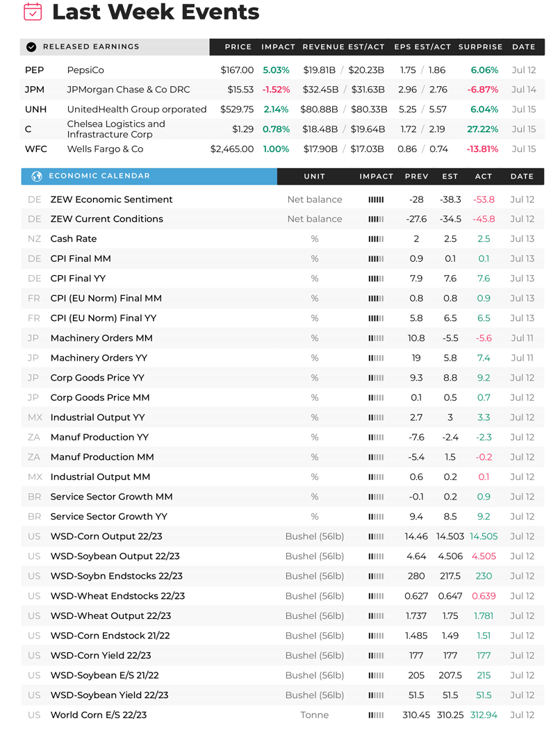This screenshot has height=737, width=560.
Task: Click the Last Week Events title
Action: [x=156, y=12]
